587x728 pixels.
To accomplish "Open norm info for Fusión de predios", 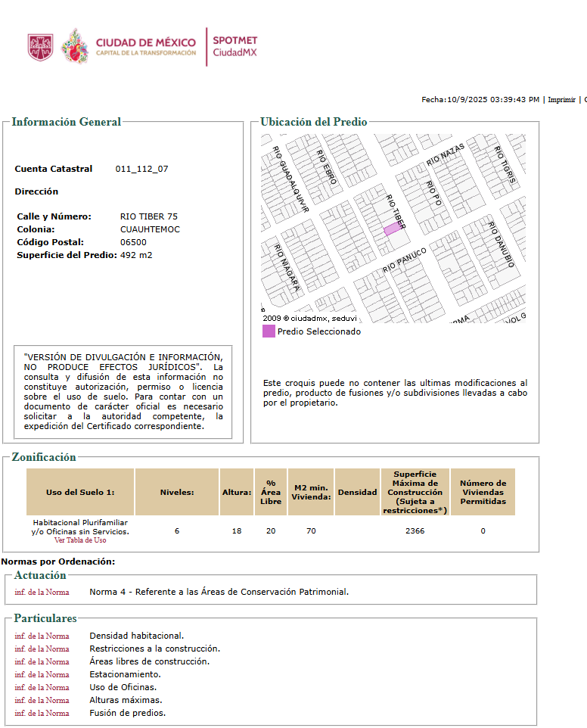I will pos(42,713).
